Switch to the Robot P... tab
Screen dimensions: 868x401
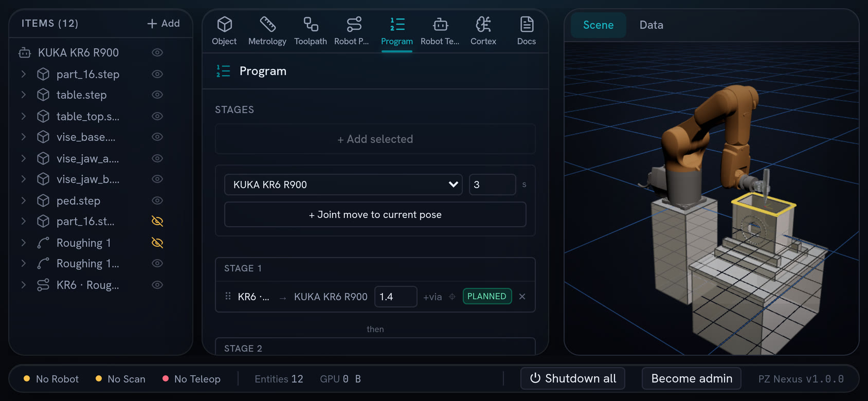click(352, 31)
